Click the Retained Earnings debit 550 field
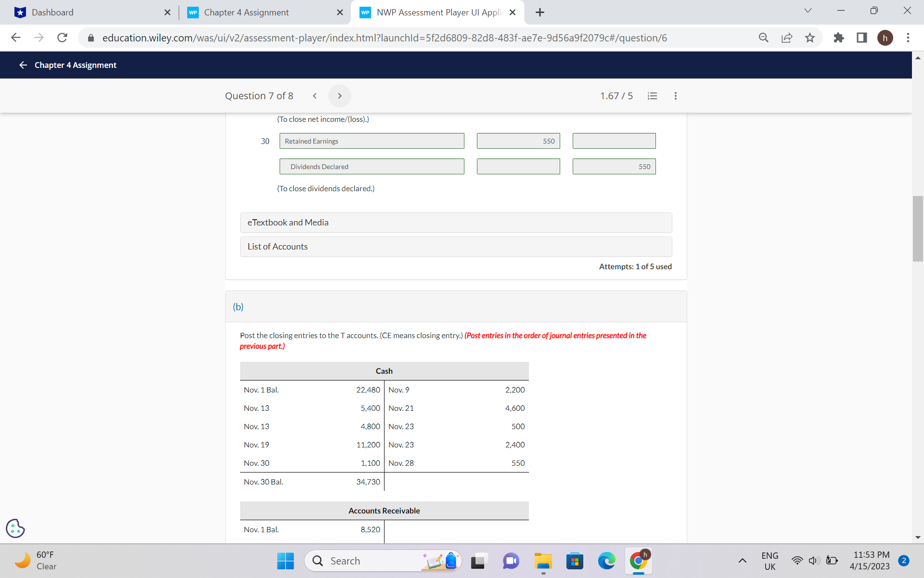Screen dimensions: 924x578 pyautogui.click(x=518, y=141)
